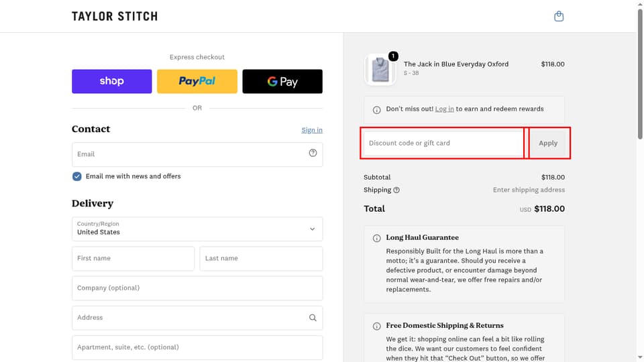Viewport: 644px width, 362px height.
Task: Pay with Google Pay express checkout
Action: click(x=282, y=81)
